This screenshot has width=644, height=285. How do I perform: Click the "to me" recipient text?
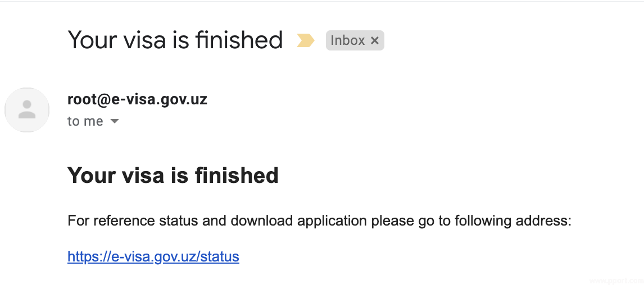coord(85,121)
